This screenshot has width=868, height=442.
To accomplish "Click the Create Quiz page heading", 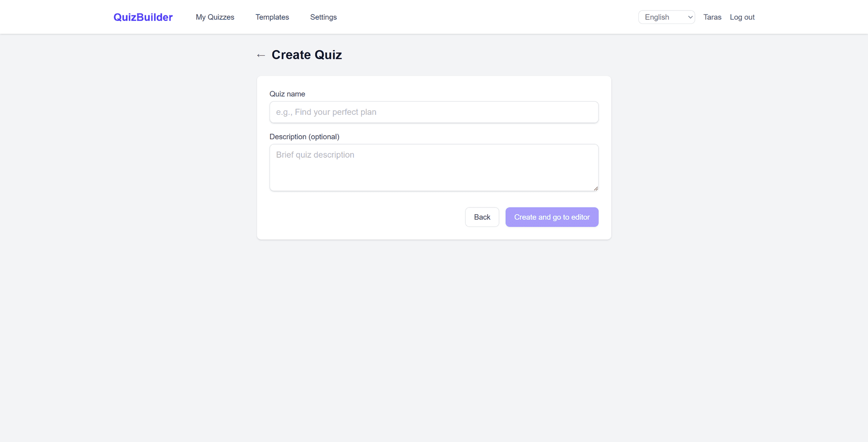I will coord(307,55).
